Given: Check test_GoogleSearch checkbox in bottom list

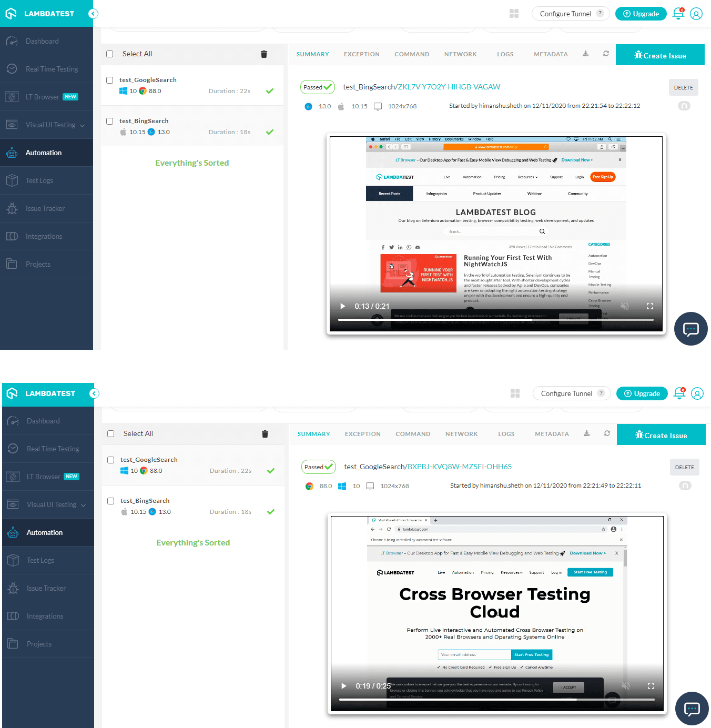Looking at the screenshot, I should 111,460.
